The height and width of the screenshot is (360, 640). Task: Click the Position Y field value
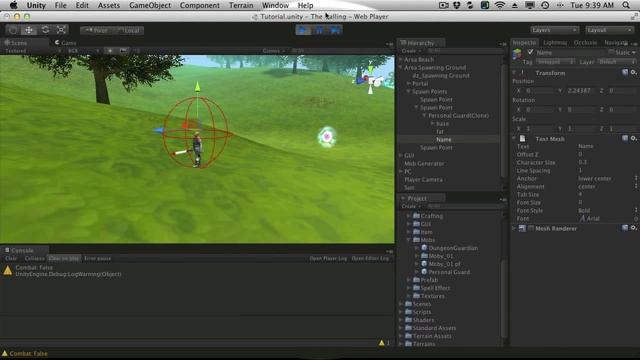click(580, 91)
